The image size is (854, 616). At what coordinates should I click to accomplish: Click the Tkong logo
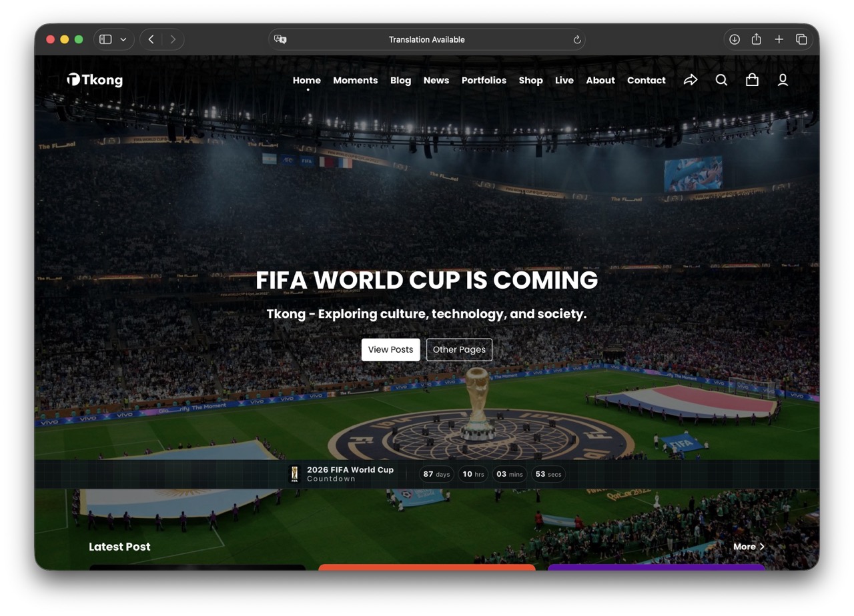[95, 80]
